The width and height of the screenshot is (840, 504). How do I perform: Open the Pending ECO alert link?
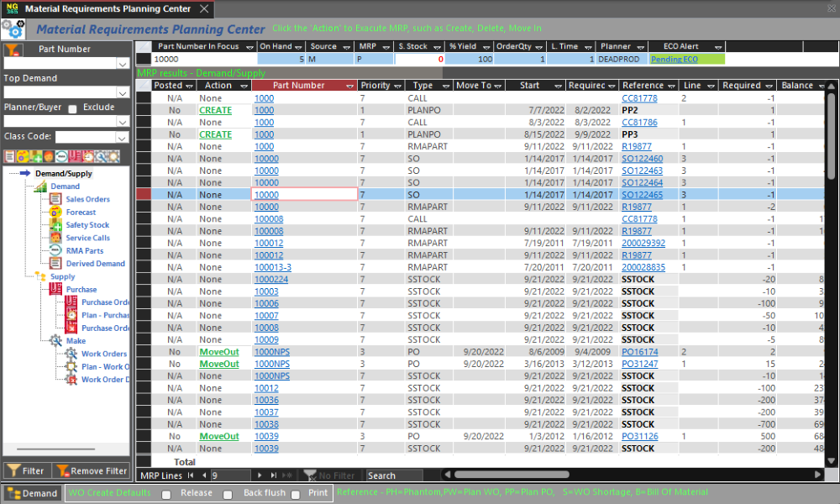coord(674,60)
